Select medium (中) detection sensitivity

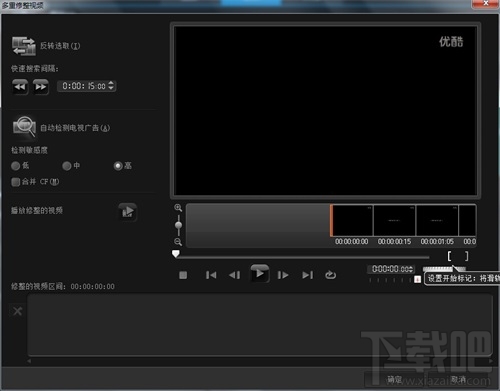(x=67, y=166)
